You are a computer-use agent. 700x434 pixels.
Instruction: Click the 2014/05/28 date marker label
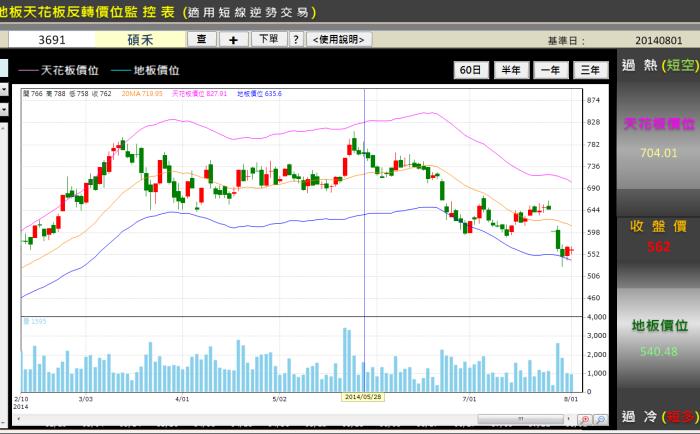coord(363,397)
